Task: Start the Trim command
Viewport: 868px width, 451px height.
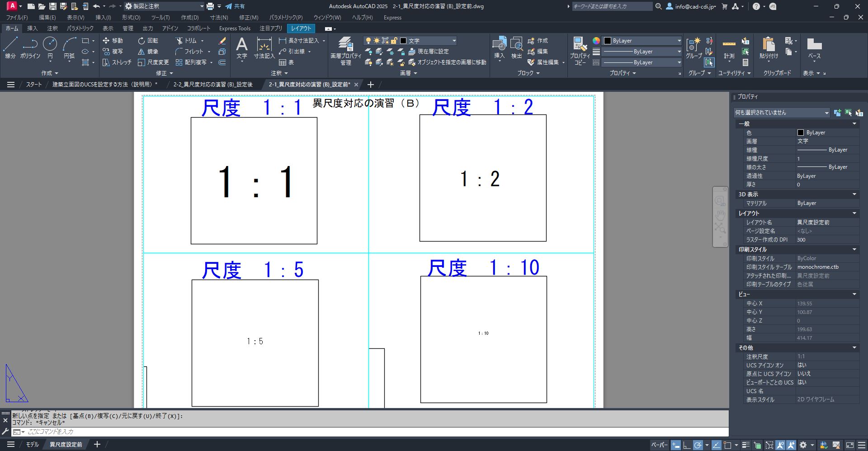Action: point(189,40)
